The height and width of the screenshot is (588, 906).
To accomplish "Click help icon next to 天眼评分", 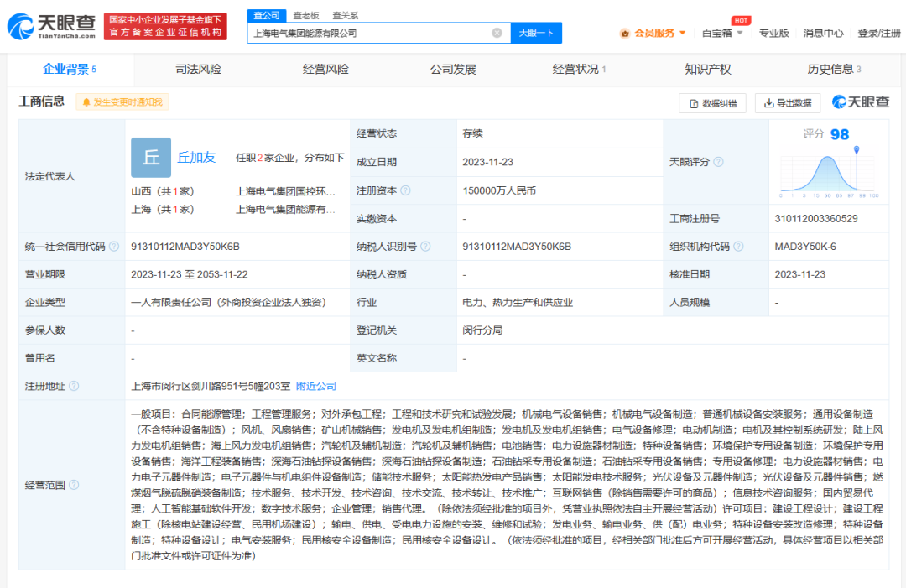I will click(x=718, y=162).
